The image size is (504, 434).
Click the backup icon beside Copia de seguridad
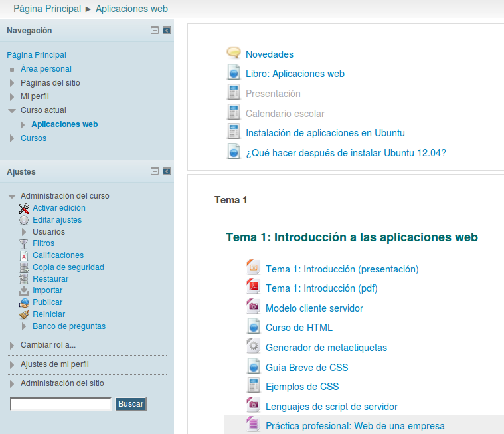click(x=24, y=268)
